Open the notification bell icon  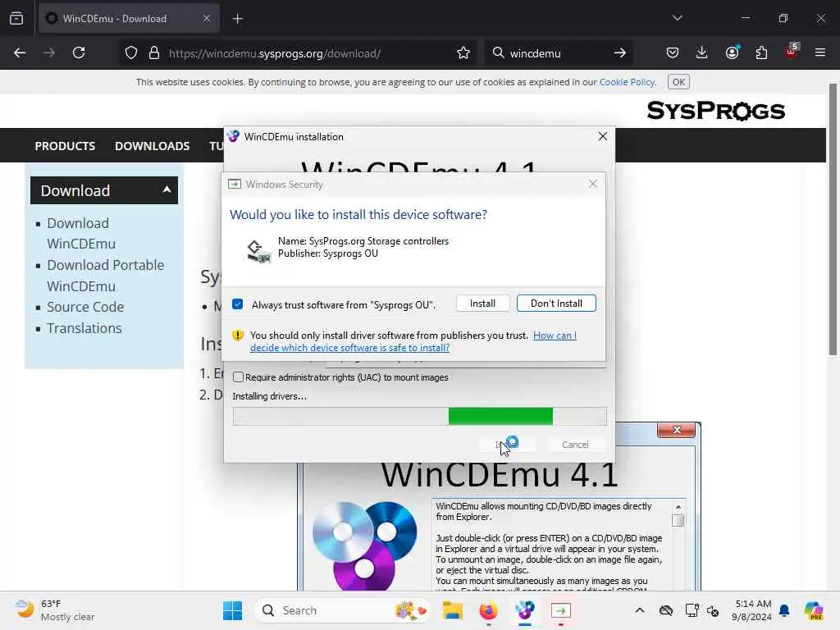click(x=784, y=610)
